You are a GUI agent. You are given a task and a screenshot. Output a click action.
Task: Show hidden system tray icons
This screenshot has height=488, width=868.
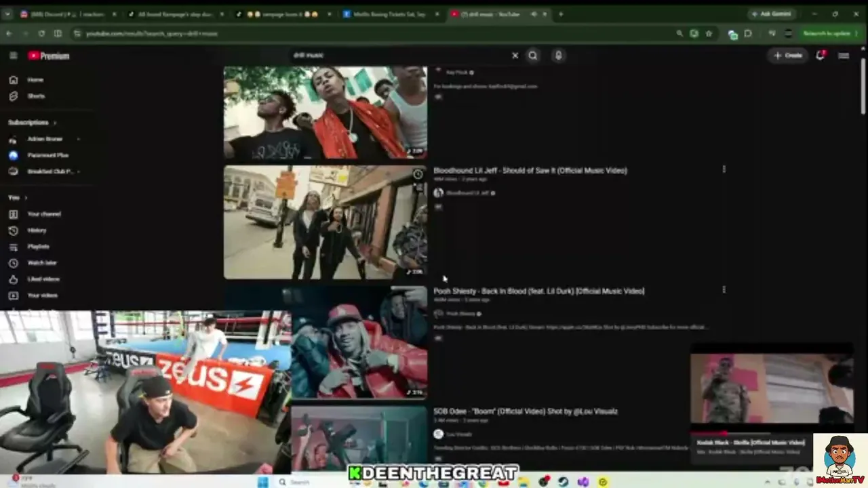tap(766, 482)
